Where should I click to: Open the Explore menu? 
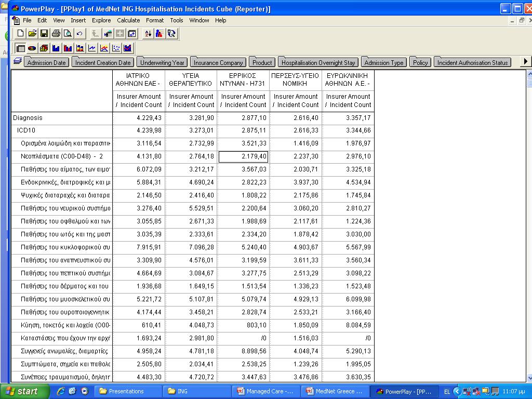coord(101,20)
